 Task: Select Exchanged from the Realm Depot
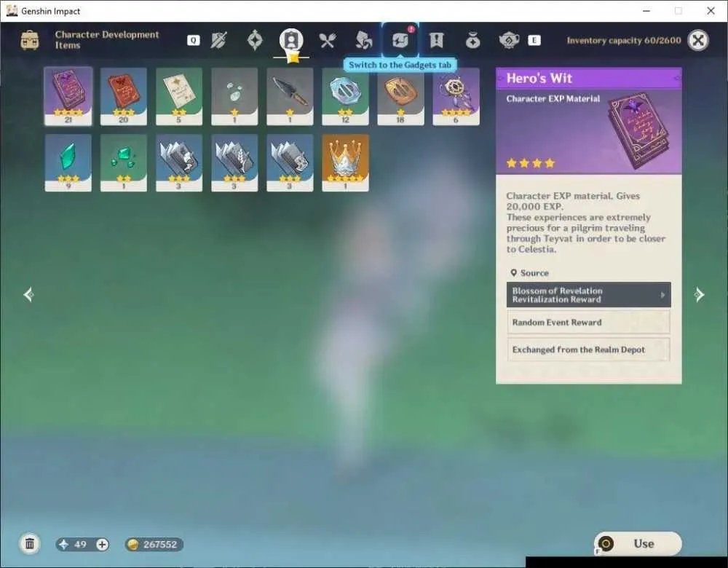(588, 350)
